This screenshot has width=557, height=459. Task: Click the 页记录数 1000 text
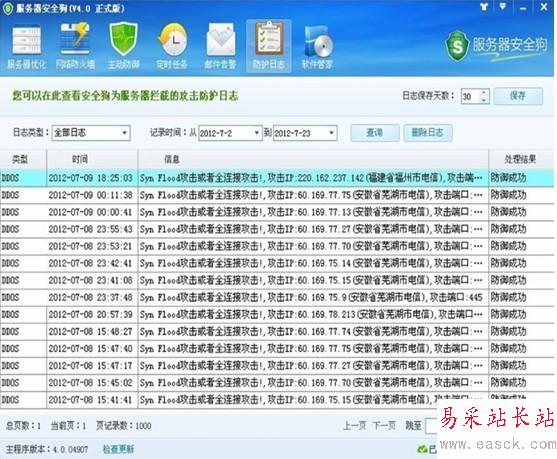click(x=124, y=426)
